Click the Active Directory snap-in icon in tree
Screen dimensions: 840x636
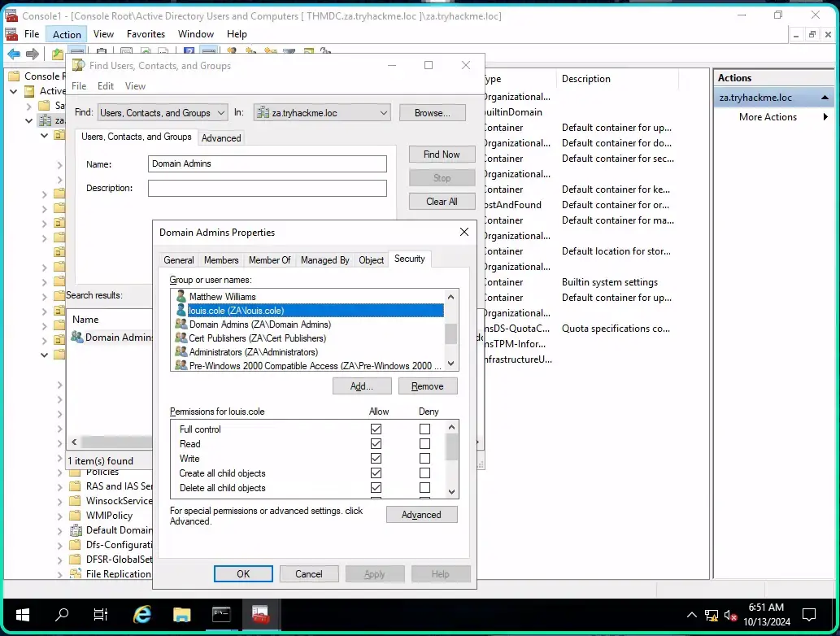pos(30,91)
